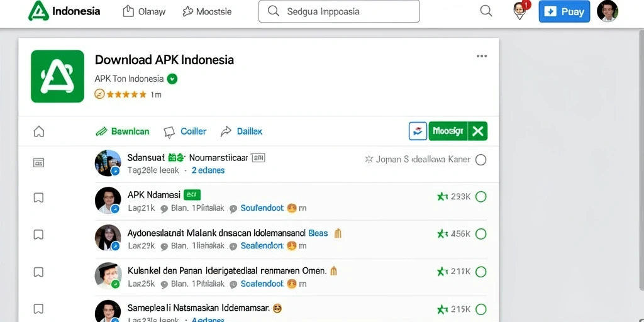Click the magnifier icon beside Puay
This screenshot has height=322, width=644.
(486, 11)
